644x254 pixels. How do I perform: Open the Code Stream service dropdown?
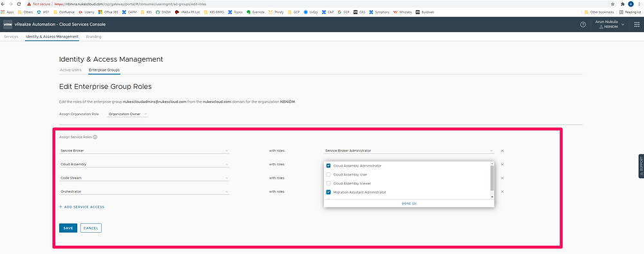[x=144, y=178]
